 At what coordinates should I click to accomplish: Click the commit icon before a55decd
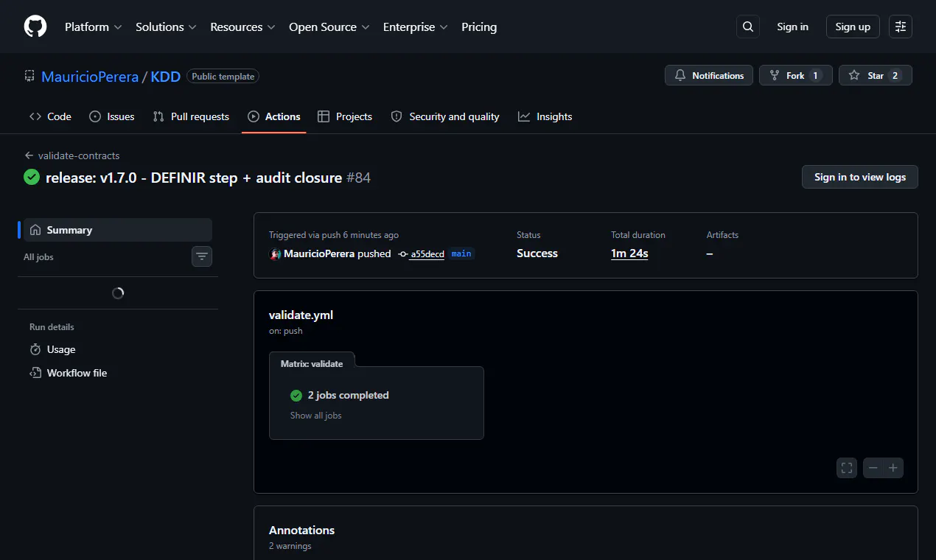[x=402, y=254]
